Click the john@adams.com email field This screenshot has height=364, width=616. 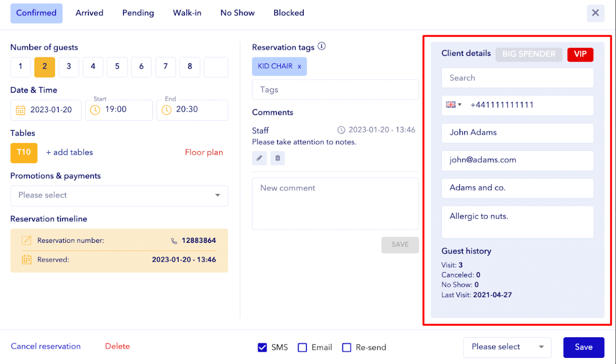tap(517, 161)
